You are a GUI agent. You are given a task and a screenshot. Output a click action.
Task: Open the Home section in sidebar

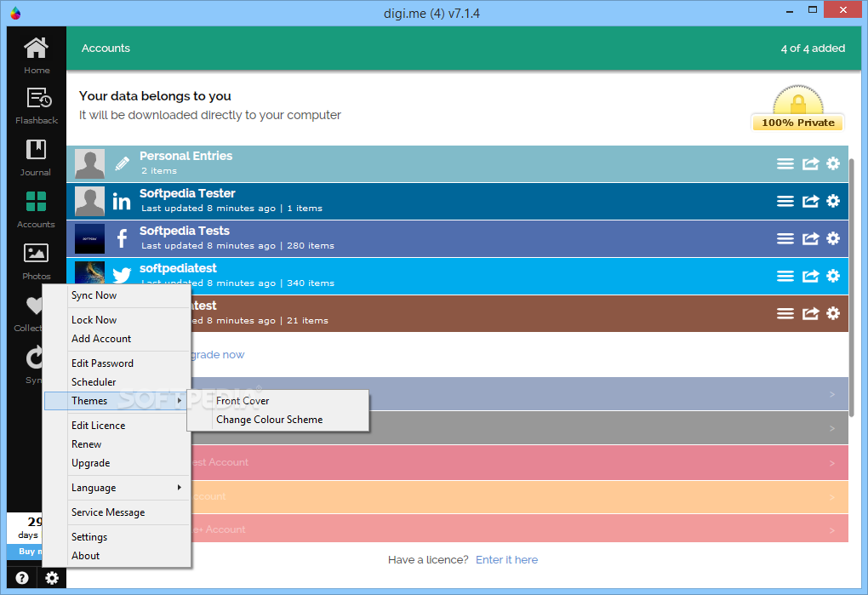(37, 55)
